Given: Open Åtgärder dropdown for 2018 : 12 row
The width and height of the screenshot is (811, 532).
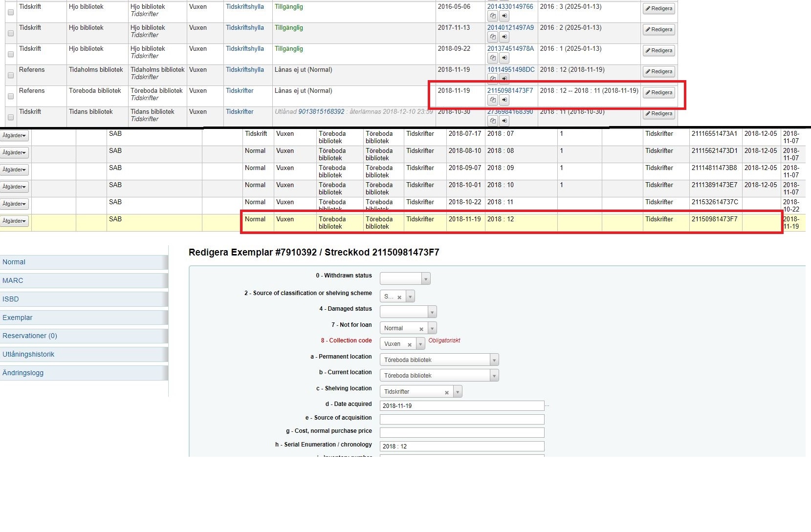Looking at the screenshot, I should (x=14, y=221).
